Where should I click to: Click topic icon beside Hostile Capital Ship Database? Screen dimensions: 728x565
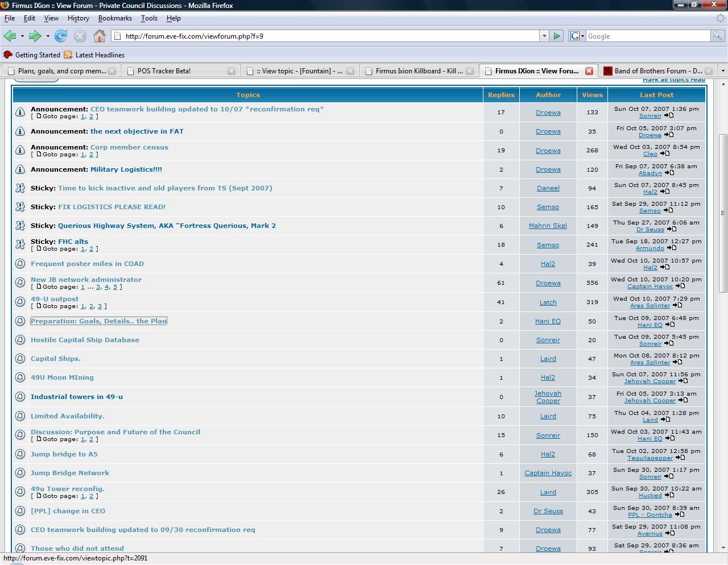point(20,340)
